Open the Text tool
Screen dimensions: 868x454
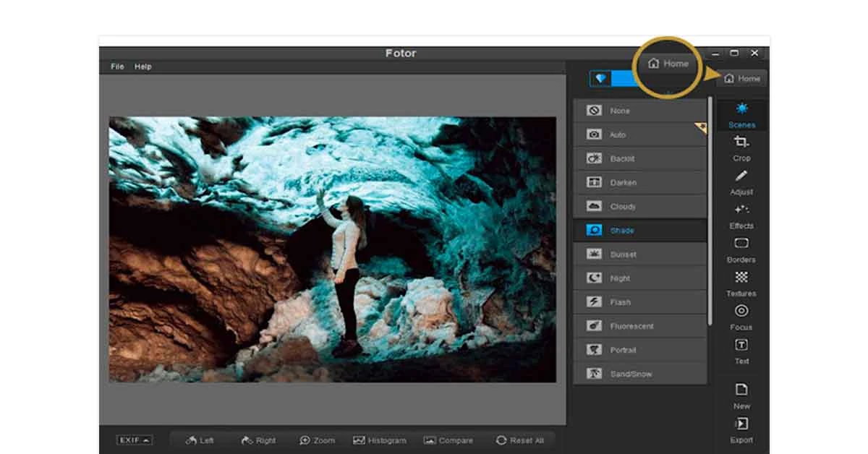coord(741,351)
